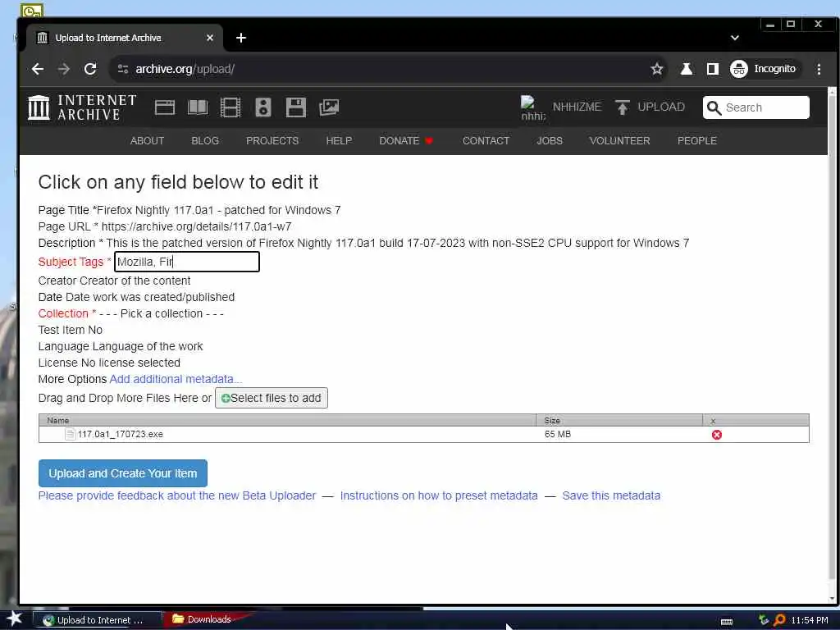
Task: Open the Texts book icon
Action: click(x=198, y=107)
